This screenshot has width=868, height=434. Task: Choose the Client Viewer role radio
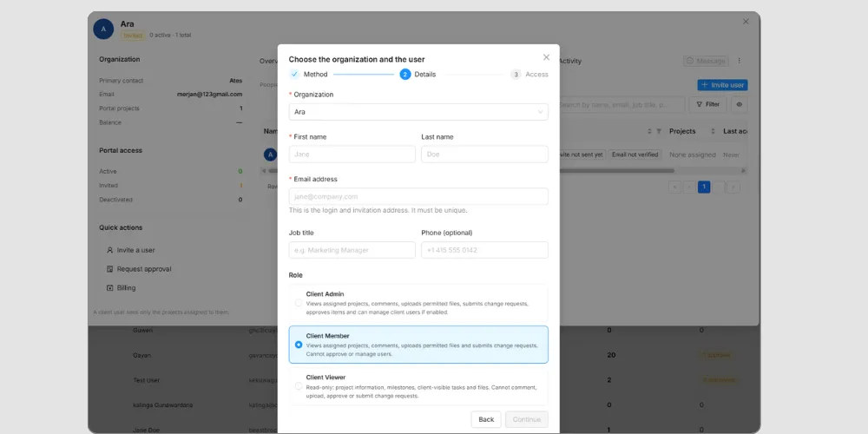click(299, 386)
